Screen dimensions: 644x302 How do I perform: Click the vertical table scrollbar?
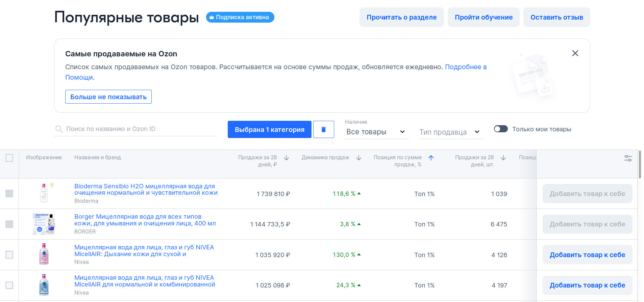pyautogui.click(x=640, y=164)
